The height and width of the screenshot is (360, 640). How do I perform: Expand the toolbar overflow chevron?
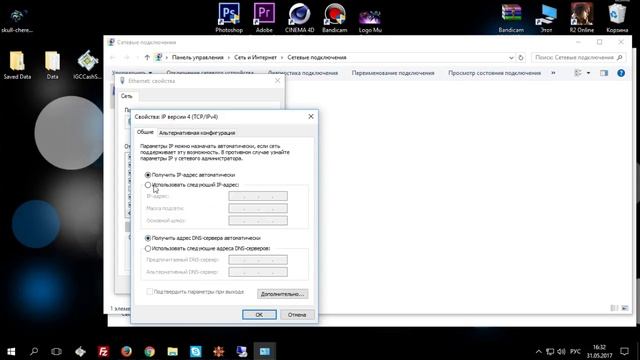(553, 73)
